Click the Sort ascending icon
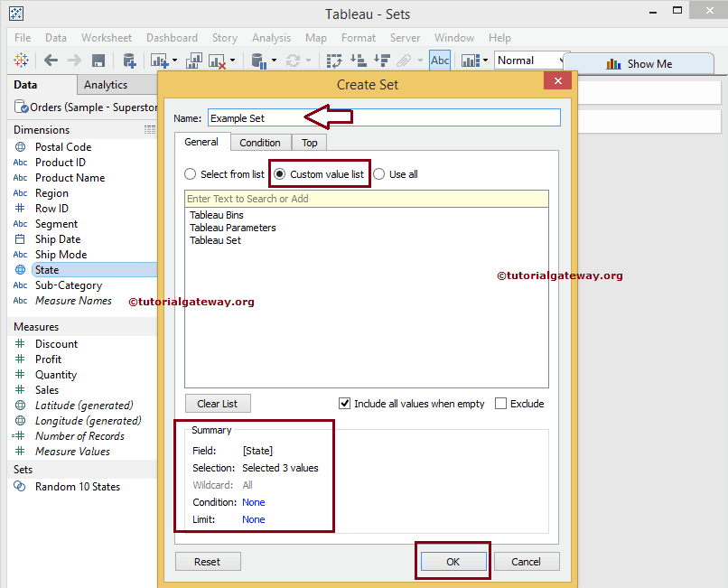Screen dimensions: 728x588 pos(359,61)
